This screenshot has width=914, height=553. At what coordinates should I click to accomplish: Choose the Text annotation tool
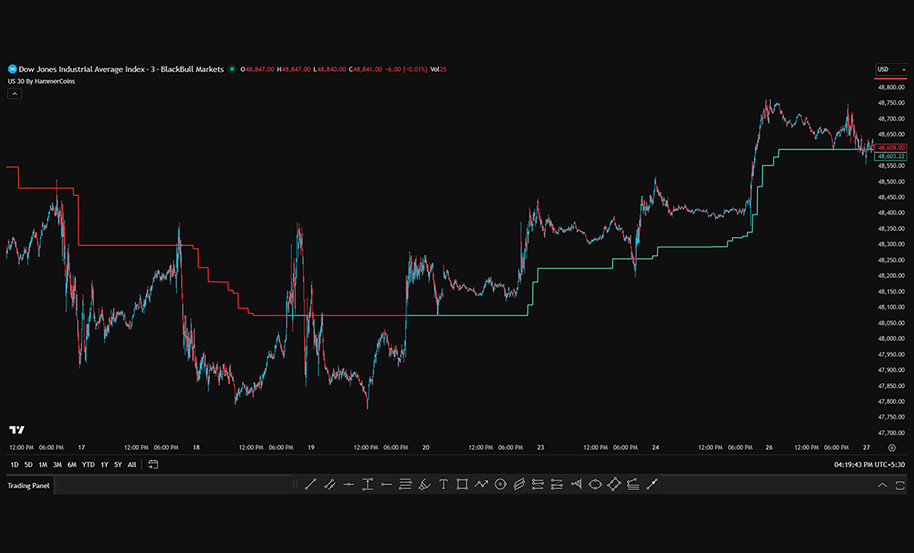[x=443, y=485]
